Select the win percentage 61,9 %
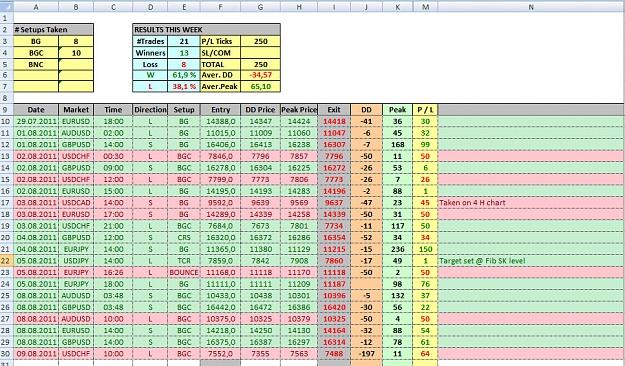Viewport: 625px width, 366px height. click(184, 75)
